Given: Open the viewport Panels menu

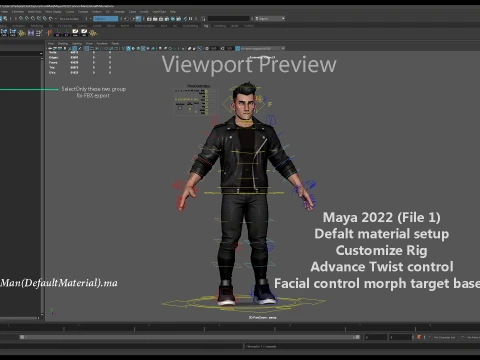Looking at the screenshot, I should (115, 43).
